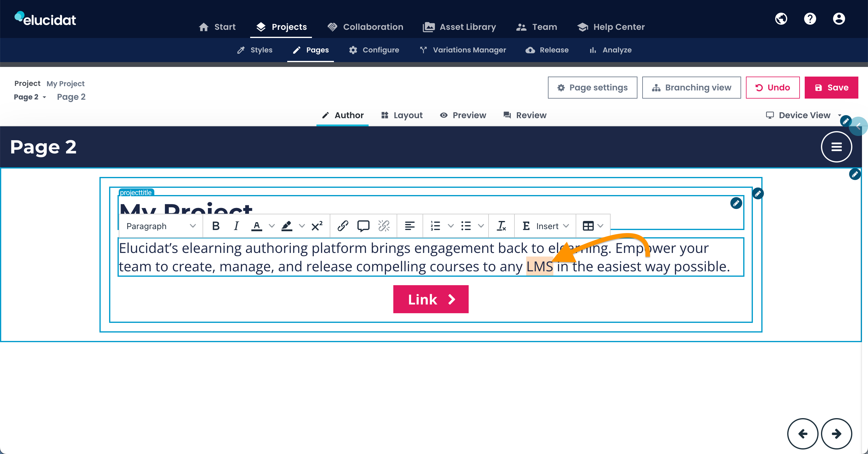Image resolution: width=868 pixels, height=454 pixels.
Task: Switch to the Analyze tab
Action: pyautogui.click(x=610, y=50)
